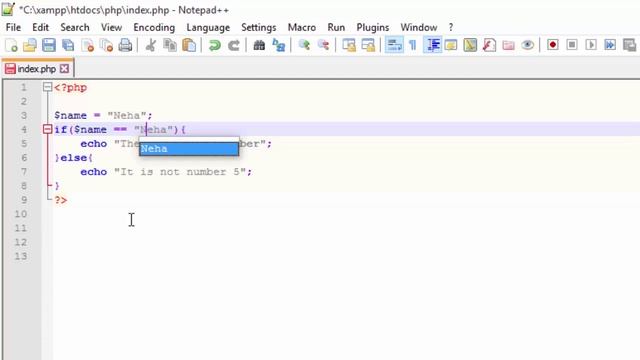The image size is (640, 360).
Task: Paste clipboard with Paste icon
Action: 189,45
